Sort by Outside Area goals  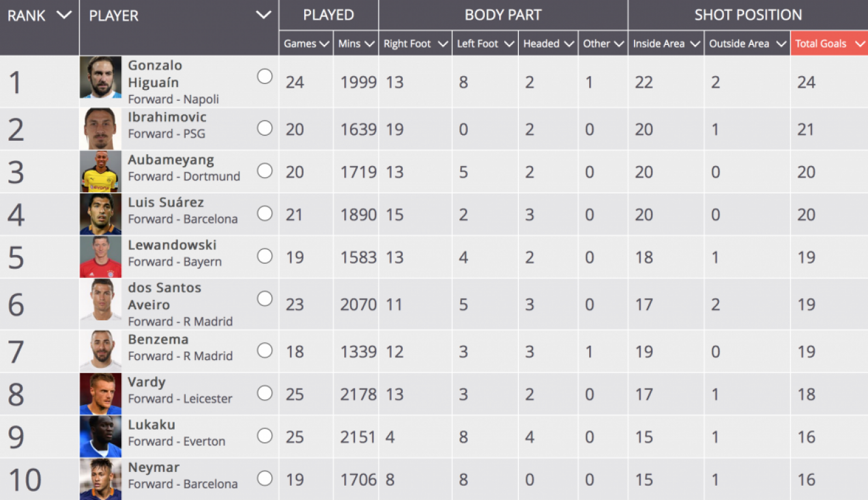[781, 44]
